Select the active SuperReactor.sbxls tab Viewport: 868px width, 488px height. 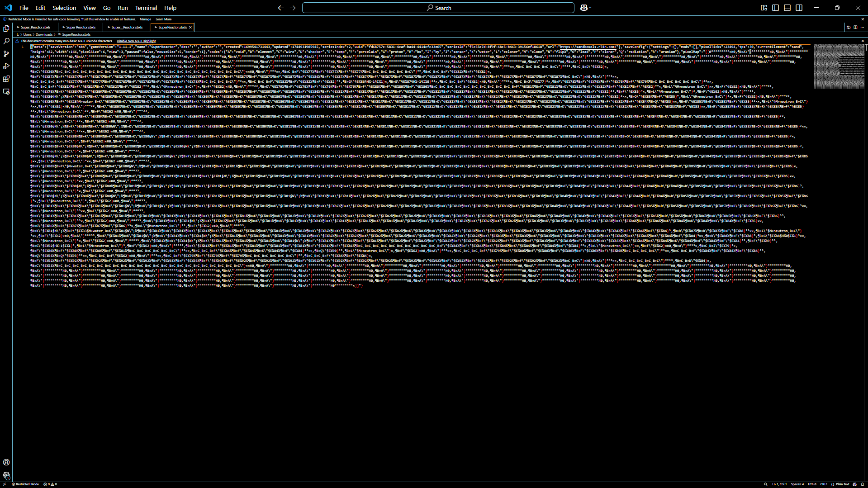172,27
